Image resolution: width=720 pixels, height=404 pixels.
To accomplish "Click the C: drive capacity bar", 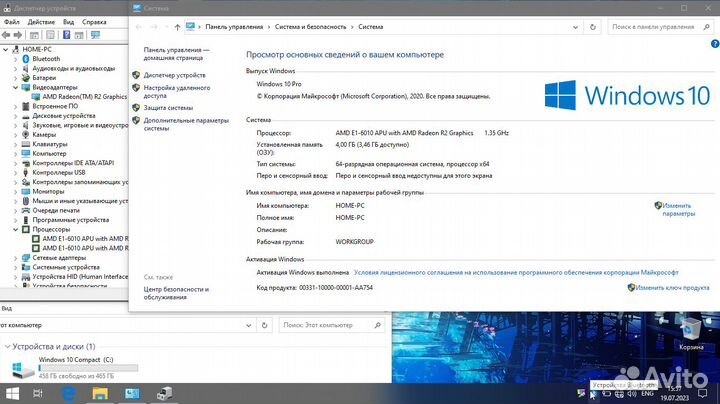I will click(x=88, y=368).
